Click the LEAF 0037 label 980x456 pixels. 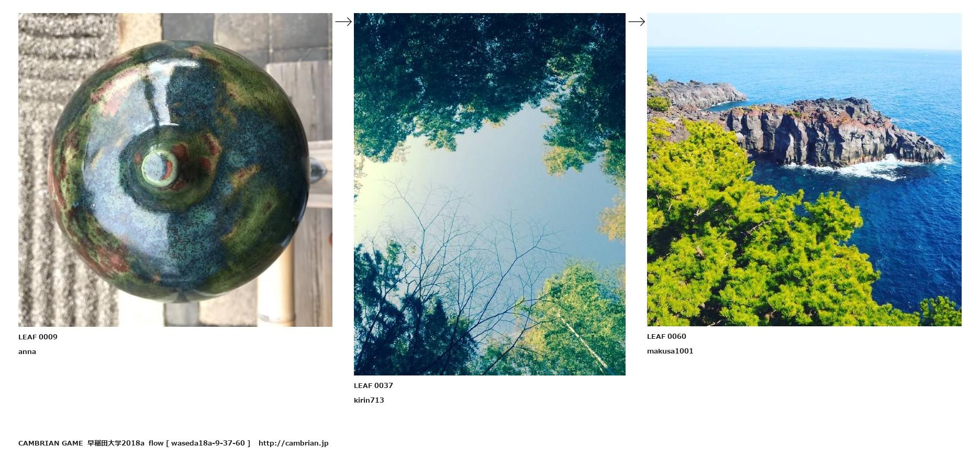[373, 385]
